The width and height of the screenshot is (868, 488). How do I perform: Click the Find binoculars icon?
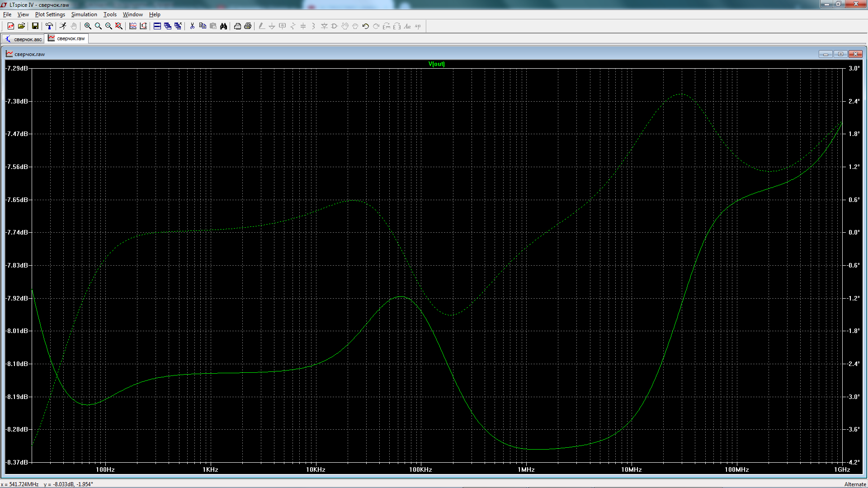223,26
